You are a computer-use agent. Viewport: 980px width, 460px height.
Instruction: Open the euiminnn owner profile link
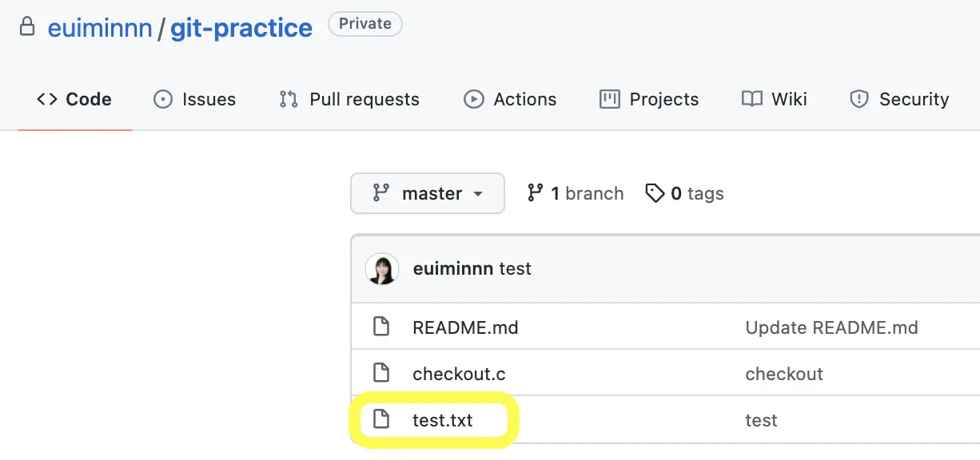100,28
